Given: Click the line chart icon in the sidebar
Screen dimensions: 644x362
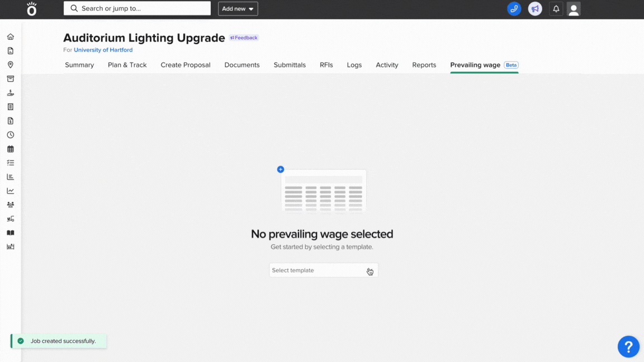Looking at the screenshot, I should [10, 191].
